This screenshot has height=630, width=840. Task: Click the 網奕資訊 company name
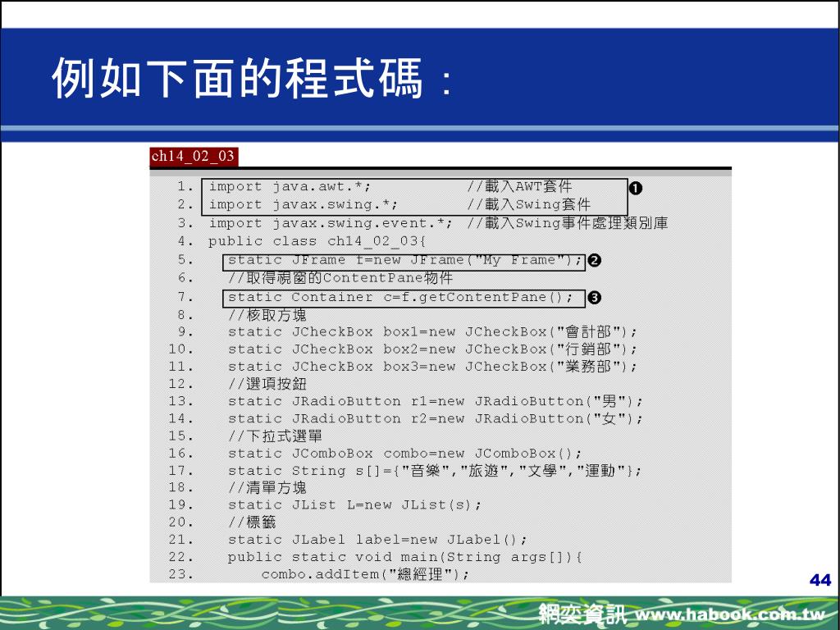pyautogui.click(x=582, y=614)
